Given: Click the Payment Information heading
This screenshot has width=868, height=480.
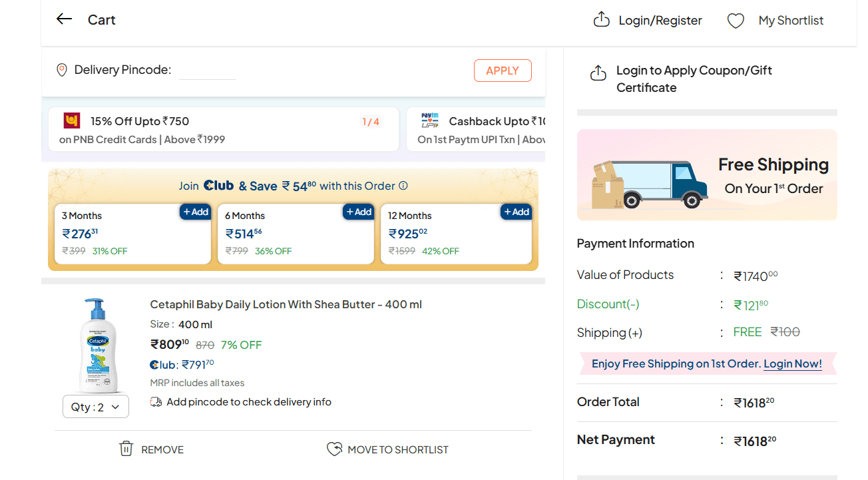Looking at the screenshot, I should 636,244.
